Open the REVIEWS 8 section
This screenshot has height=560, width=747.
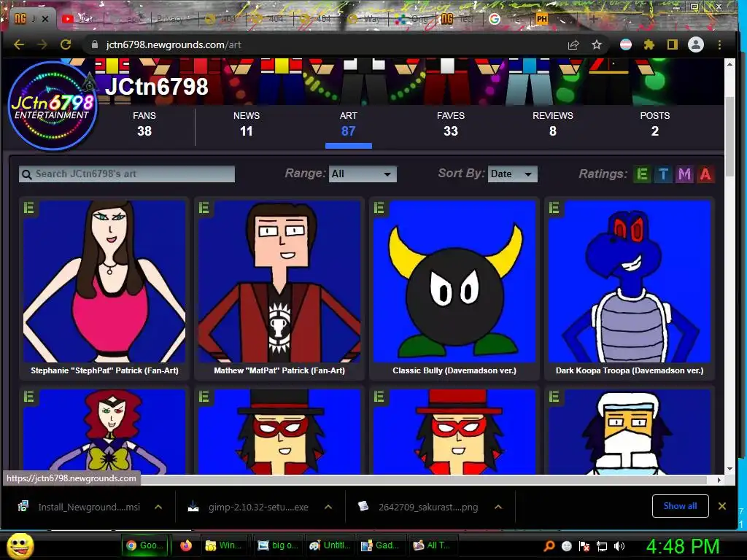(x=553, y=124)
